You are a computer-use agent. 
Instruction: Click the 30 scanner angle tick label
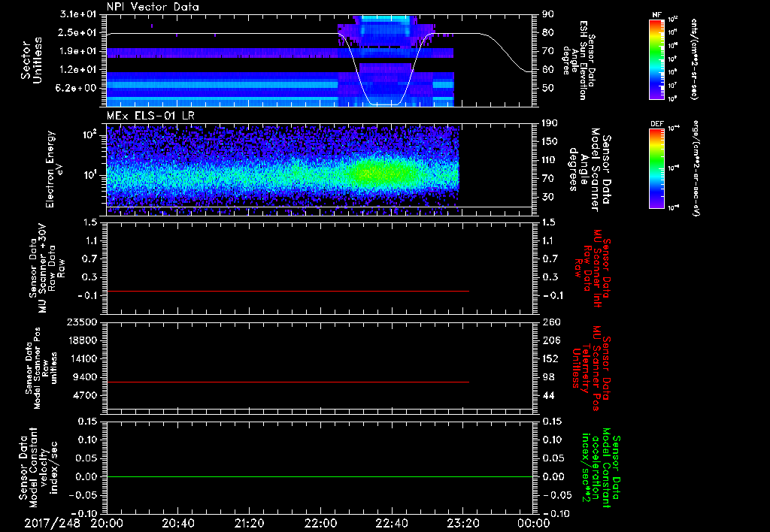(x=547, y=198)
